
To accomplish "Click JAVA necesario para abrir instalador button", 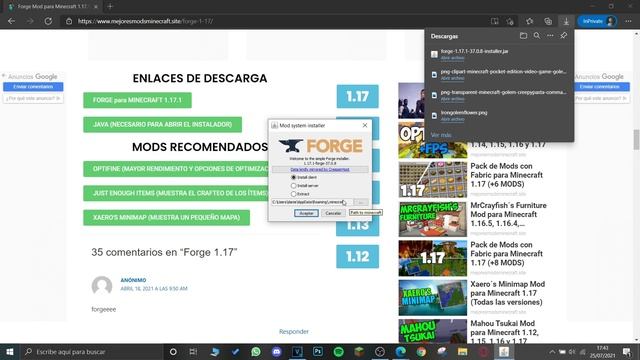I will (162, 124).
